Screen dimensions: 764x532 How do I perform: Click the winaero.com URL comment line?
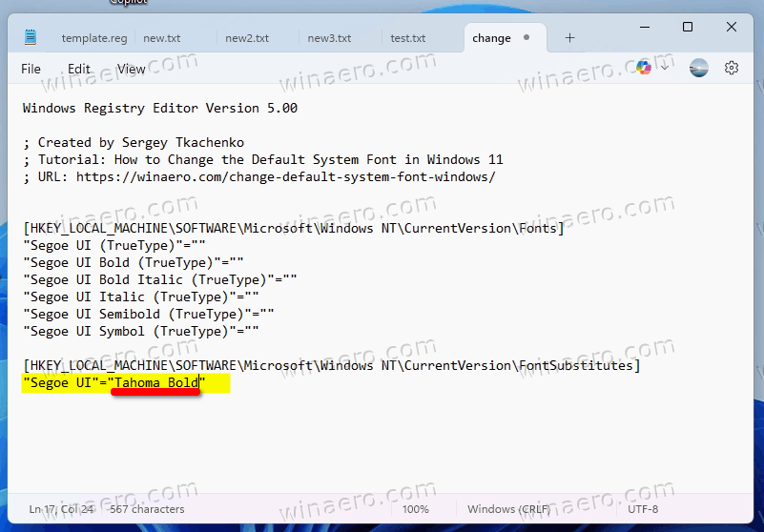point(258,176)
